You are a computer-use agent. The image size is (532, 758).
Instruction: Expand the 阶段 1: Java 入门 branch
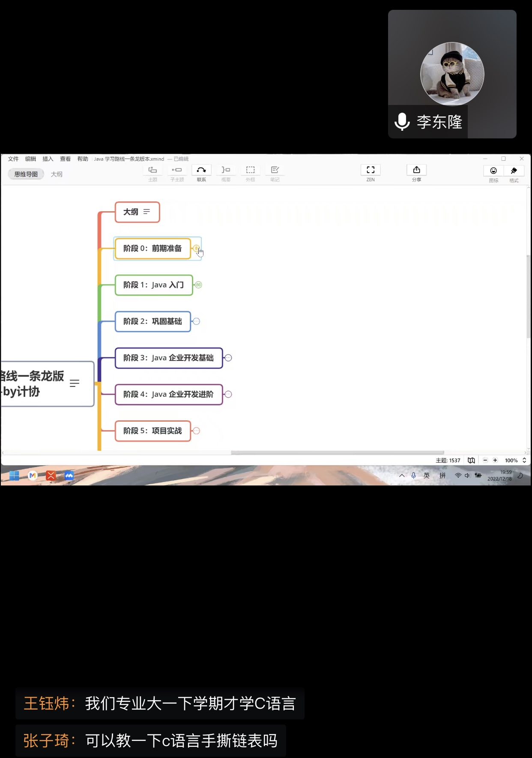click(198, 285)
